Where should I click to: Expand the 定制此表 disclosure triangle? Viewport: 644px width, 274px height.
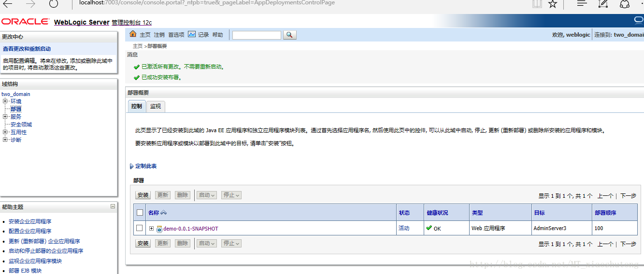132,166
